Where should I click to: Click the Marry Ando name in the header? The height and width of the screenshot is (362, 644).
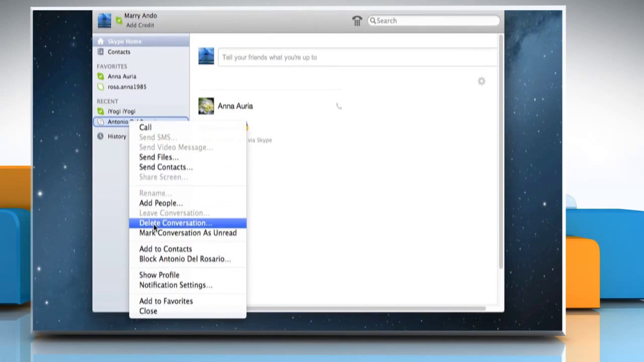pyautogui.click(x=140, y=16)
